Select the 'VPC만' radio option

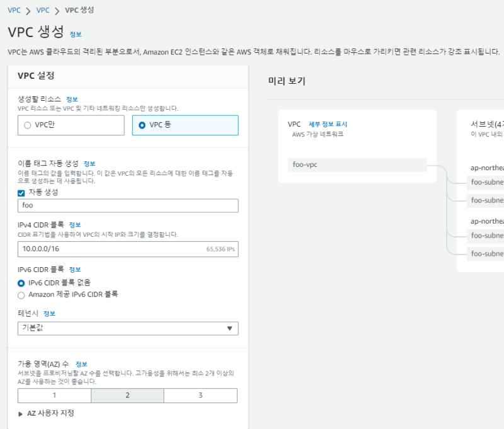click(28, 125)
